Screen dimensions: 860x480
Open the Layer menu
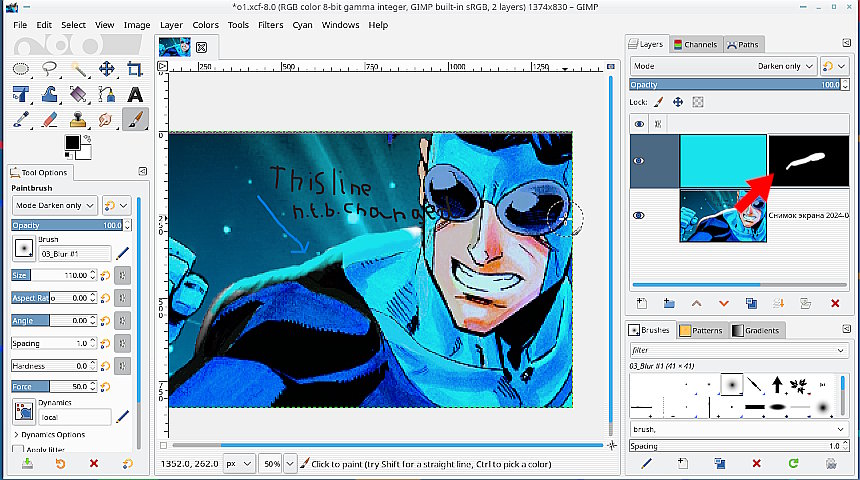171,25
